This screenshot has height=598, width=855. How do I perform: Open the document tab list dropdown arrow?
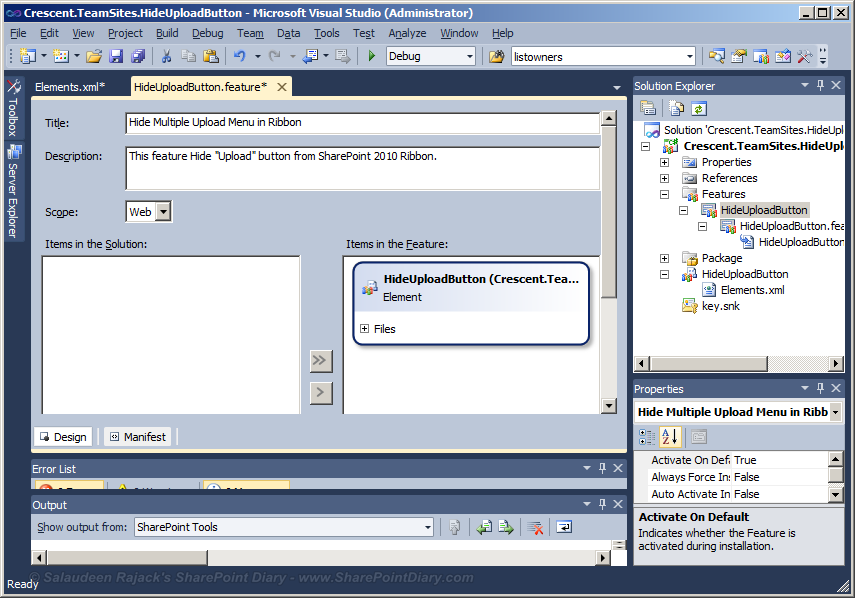click(617, 87)
